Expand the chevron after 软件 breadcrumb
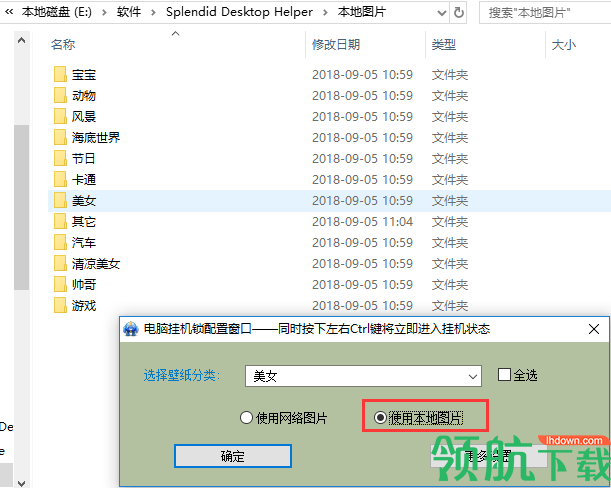611x488 pixels. coord(154,12)
